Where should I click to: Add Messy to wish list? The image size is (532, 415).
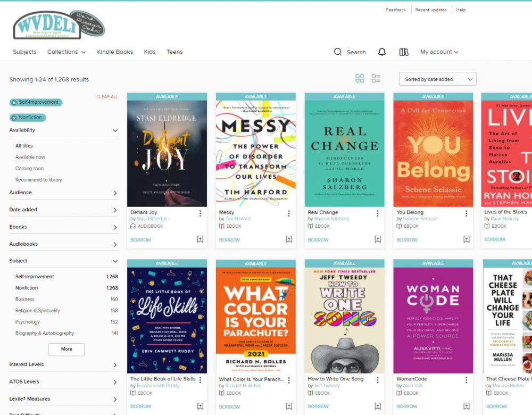point(289,239)
